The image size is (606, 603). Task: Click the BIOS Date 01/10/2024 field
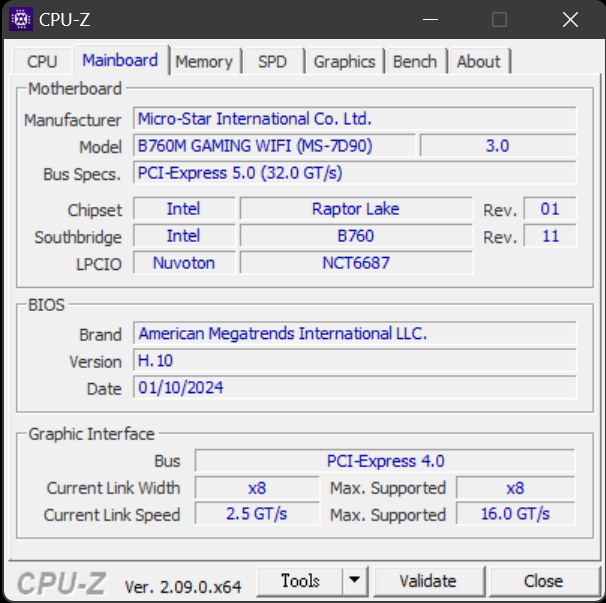(x=354, y=387)
